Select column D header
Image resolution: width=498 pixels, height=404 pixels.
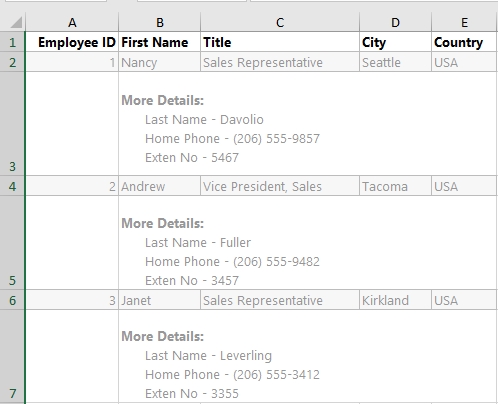coord(395,22)
